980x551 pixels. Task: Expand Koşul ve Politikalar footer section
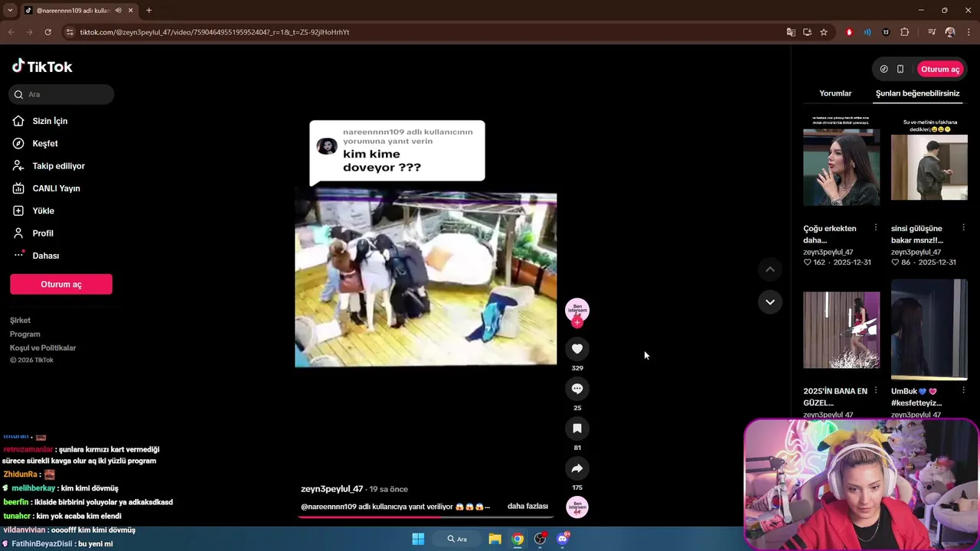pyautogui.click(x=43, y=348)
